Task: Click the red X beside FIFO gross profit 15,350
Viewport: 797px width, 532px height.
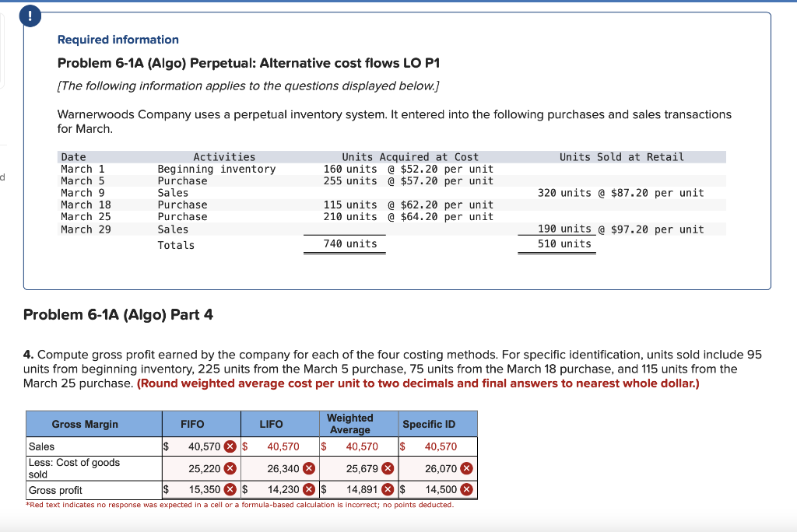Action: (230, 488)
